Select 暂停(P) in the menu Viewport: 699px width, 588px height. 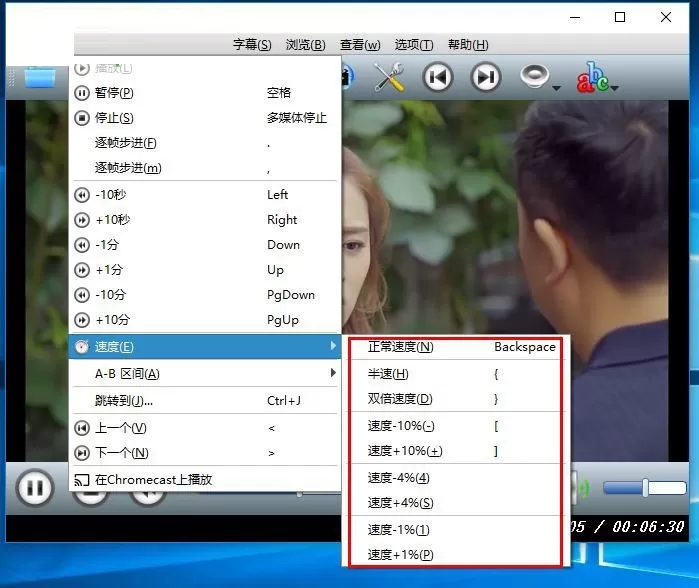click(205, 93)
